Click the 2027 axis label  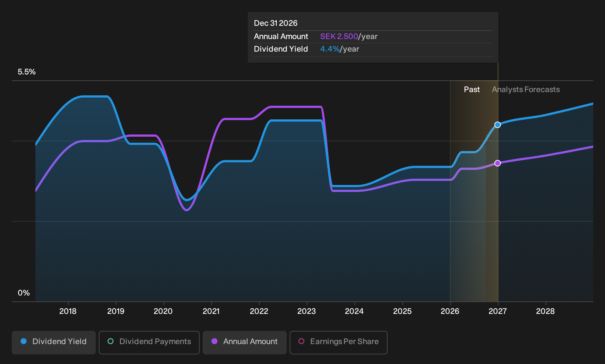coord(498,311)
